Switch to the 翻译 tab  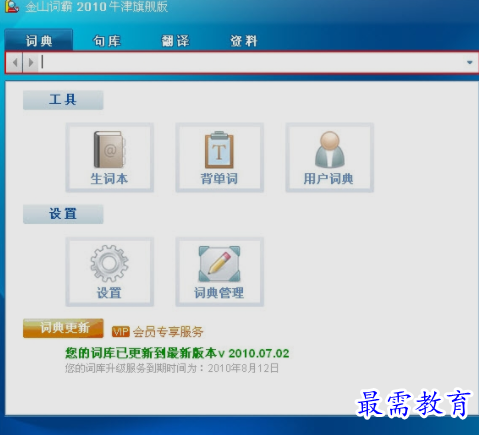[176, 41]
